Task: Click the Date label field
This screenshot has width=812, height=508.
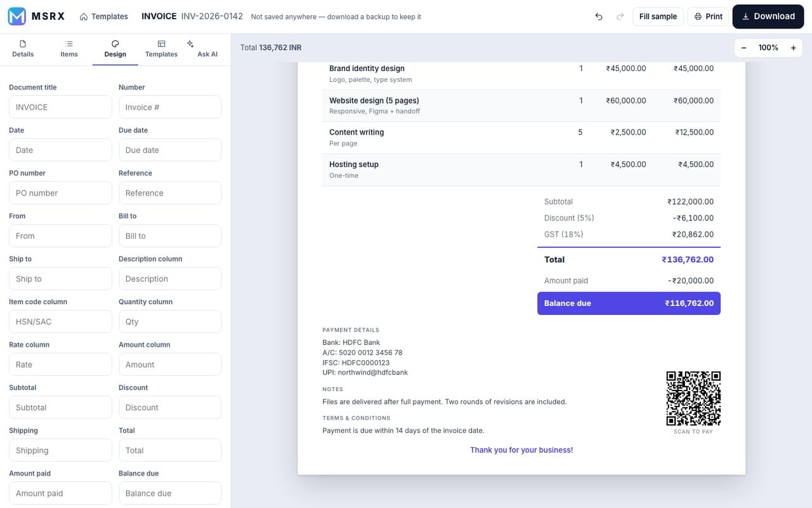Action: click(x=60, y=150)
